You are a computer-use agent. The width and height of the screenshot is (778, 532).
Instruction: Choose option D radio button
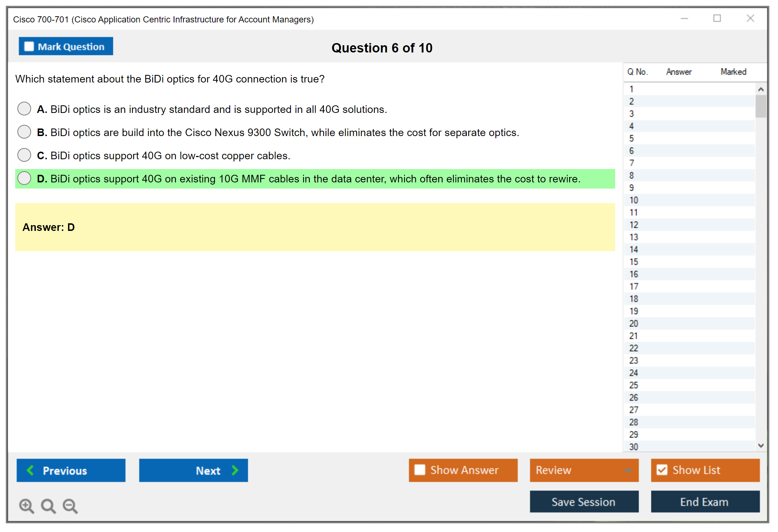[24, 178]
